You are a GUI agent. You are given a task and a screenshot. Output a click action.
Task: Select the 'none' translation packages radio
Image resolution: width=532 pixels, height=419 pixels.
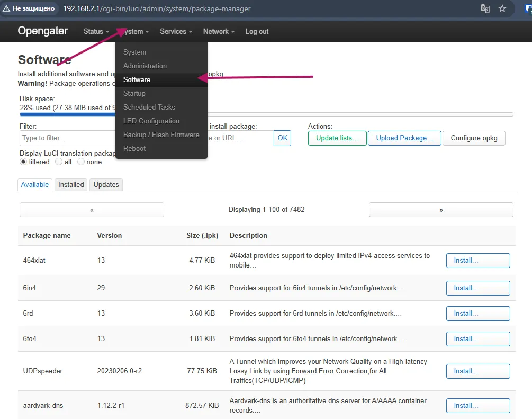[x=81, y=162]
